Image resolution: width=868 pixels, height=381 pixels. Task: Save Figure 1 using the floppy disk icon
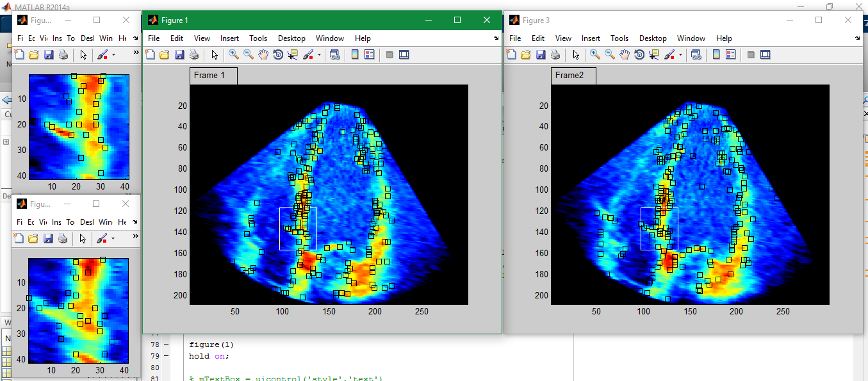[x=179, y=55]
